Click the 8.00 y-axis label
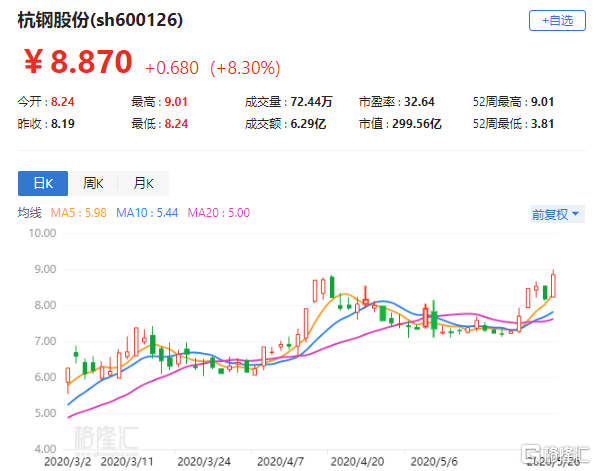This screenshot has width=596, height=471. pos(45,305)
